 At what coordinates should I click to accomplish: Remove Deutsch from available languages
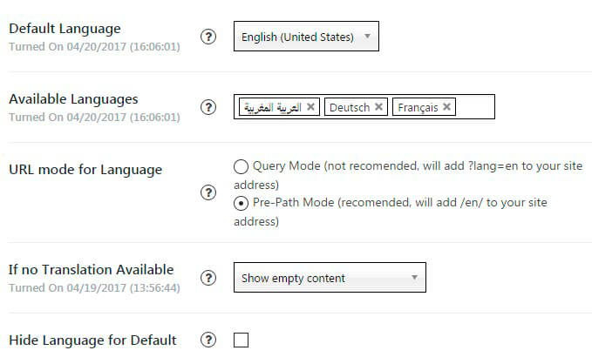[x=378, y=107]
